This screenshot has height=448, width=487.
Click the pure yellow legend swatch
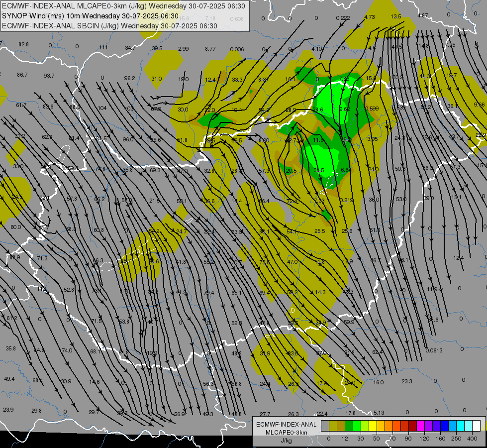tap(373, 426)
